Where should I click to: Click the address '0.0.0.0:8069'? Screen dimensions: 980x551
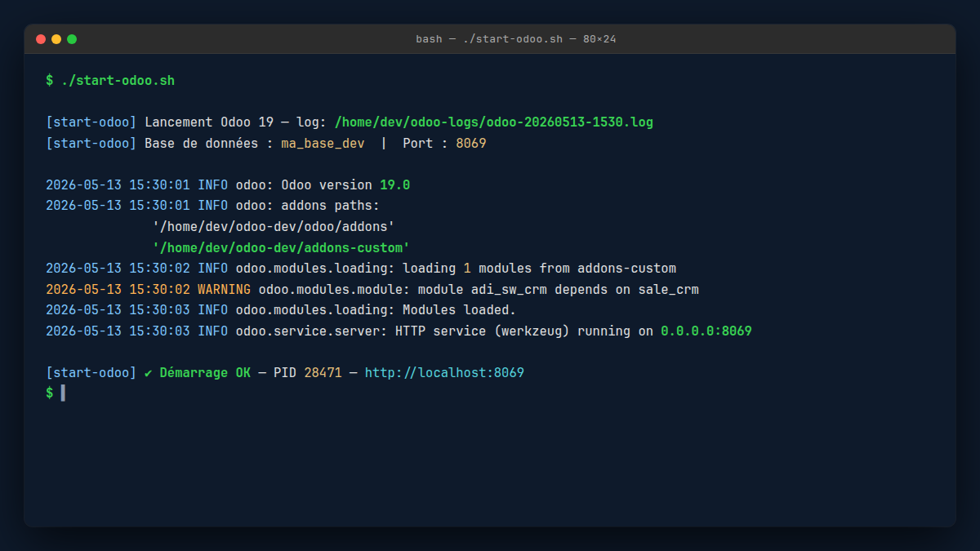706,331
